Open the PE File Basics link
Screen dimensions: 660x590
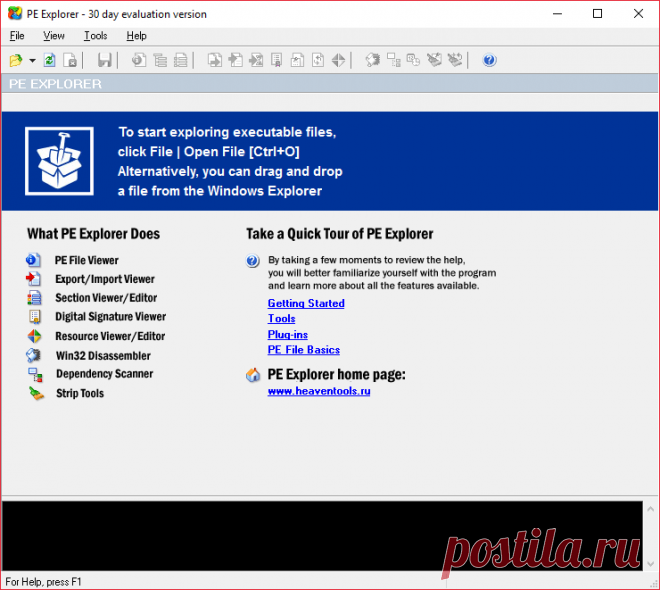coord(304,350)
